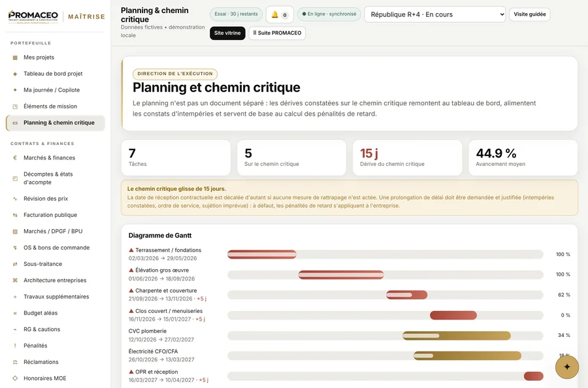The width and height of the screenshot is (588, 388).
Task: Open the Suite PROMACEO button
Action: (x=277, y=33)
